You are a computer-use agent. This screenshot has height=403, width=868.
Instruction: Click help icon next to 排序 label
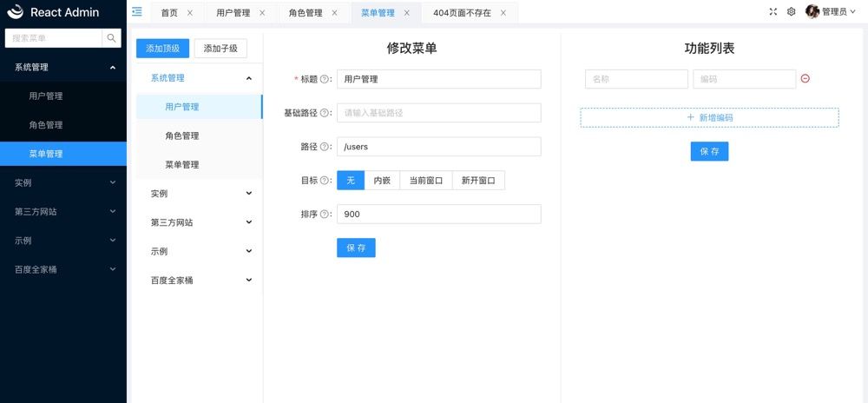325,215
